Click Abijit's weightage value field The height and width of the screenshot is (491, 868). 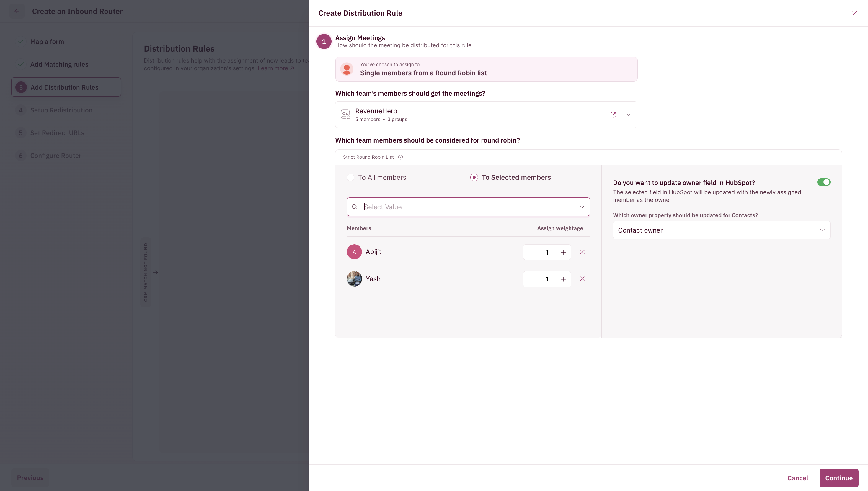point(546,252)
